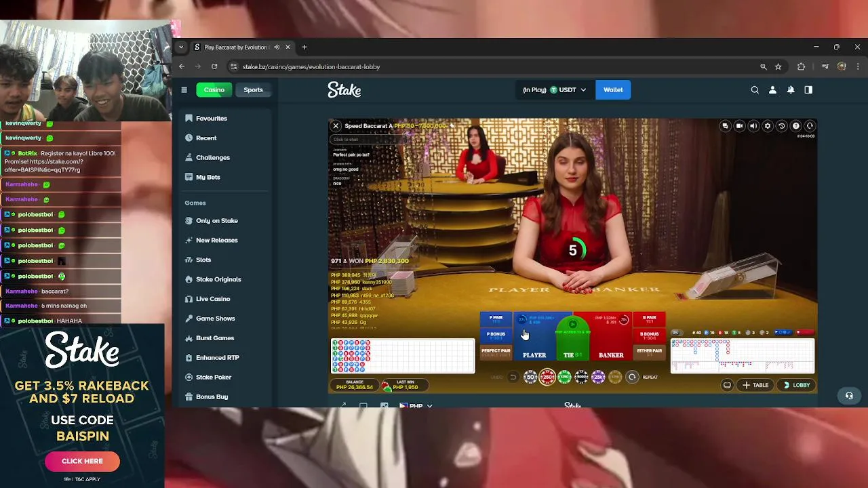Toggle the Stake chat sidebar icon
The image size is (868, 488).
coord(808,89)
